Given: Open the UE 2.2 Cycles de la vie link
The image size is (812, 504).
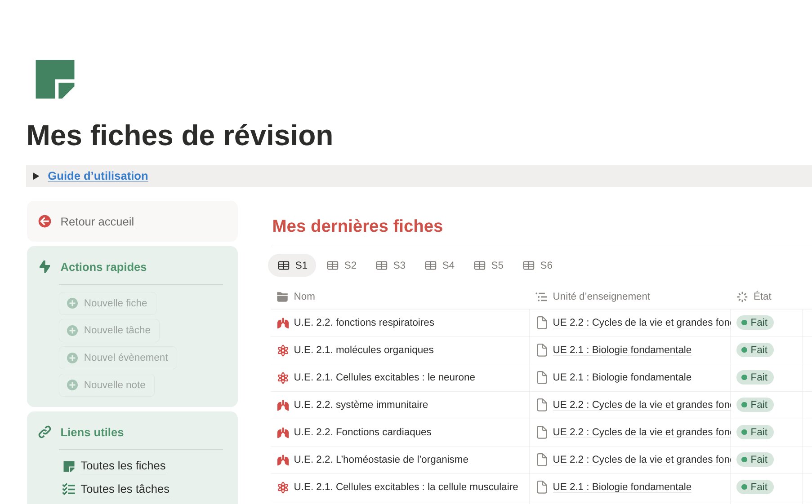Looking at the screenshot, I should pyautogui.click(x=638, y=323).
